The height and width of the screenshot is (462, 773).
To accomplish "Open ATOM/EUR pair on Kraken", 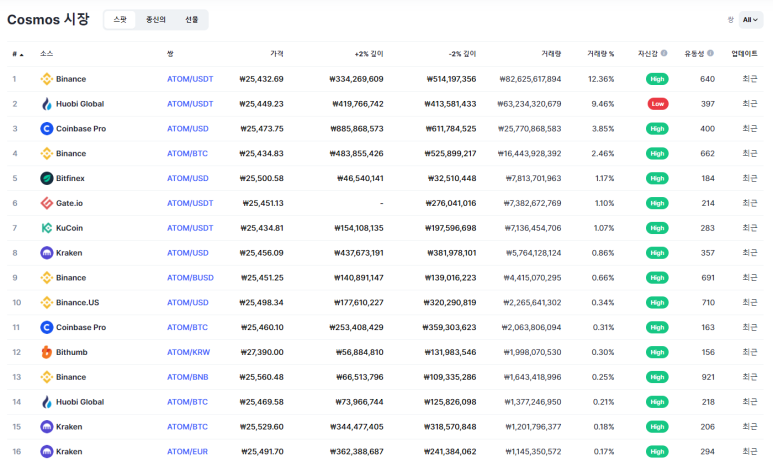I will pos(187,452).
